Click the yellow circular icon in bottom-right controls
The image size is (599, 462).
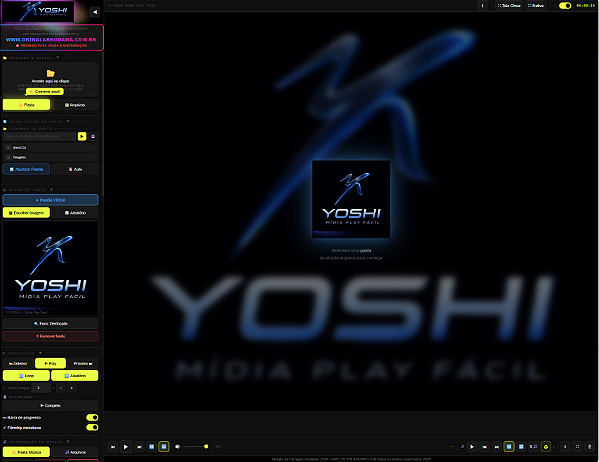[546, 447]
